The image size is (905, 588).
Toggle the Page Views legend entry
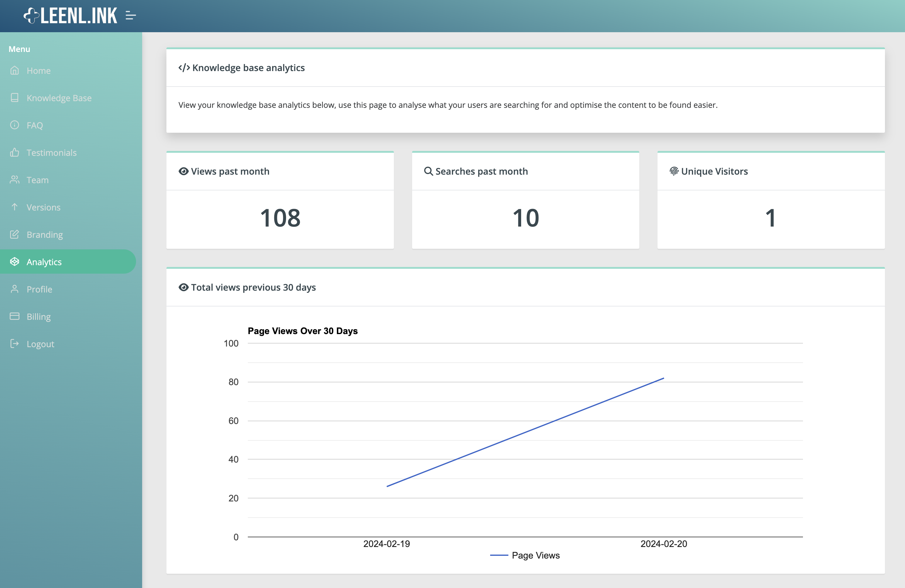pos(525,555)
